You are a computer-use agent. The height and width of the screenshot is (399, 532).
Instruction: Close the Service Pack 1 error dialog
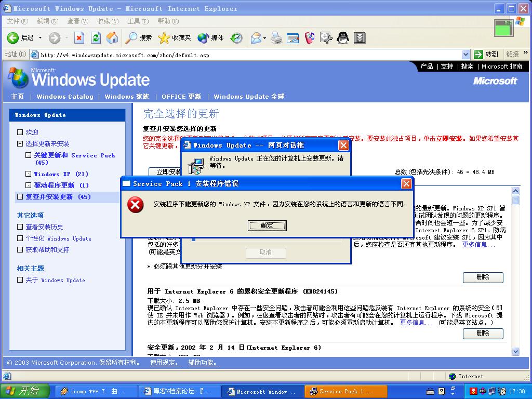click(x=406, y=183)
